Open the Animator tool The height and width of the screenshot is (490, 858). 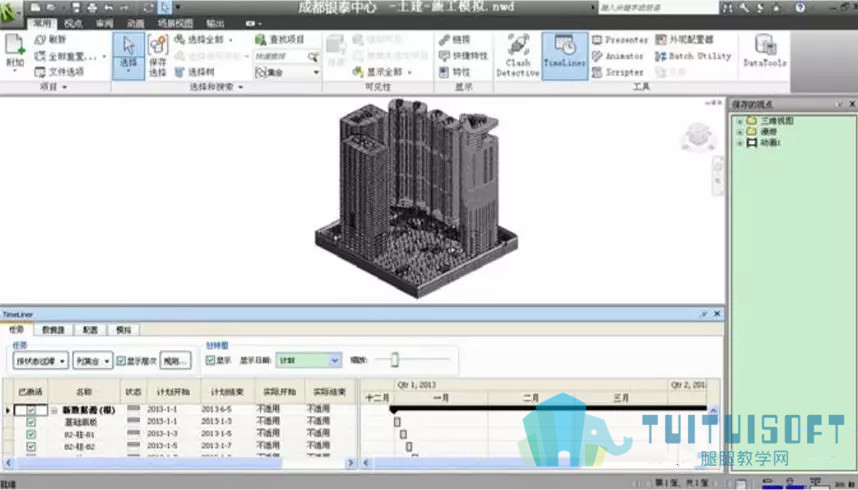(x=618, y=56)
